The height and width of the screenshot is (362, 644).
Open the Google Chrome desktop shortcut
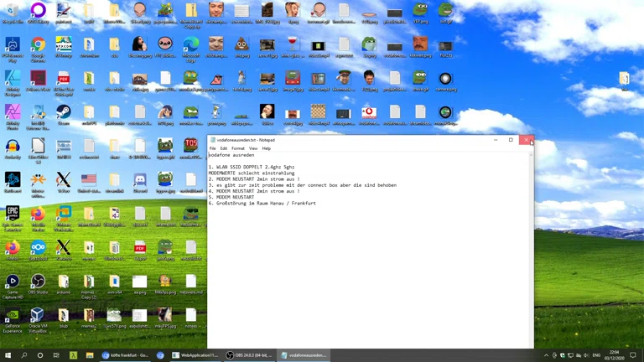(x=38, y=45)
